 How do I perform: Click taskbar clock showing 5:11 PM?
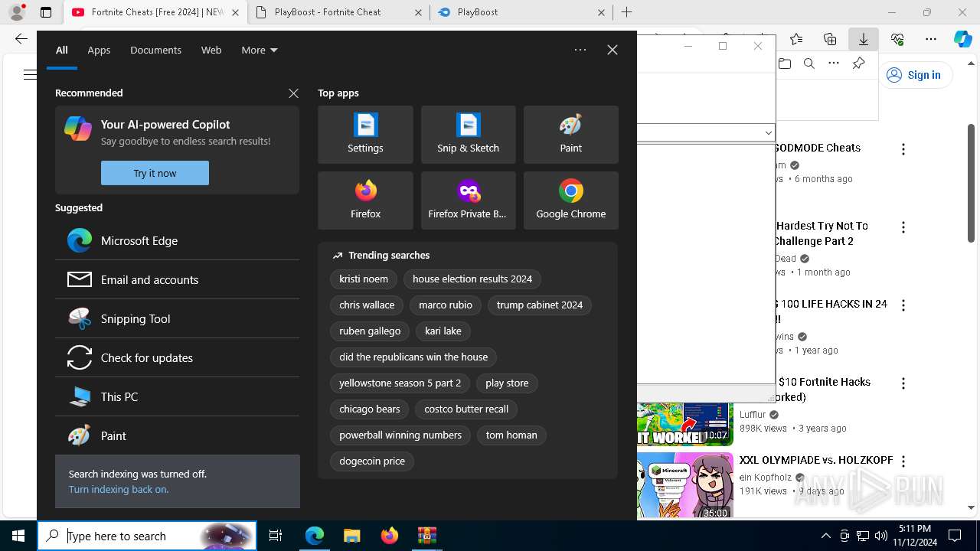tap(914, 536)
